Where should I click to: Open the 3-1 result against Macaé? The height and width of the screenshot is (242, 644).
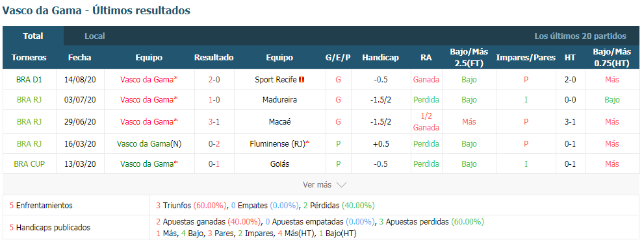[x=214, y=122]
